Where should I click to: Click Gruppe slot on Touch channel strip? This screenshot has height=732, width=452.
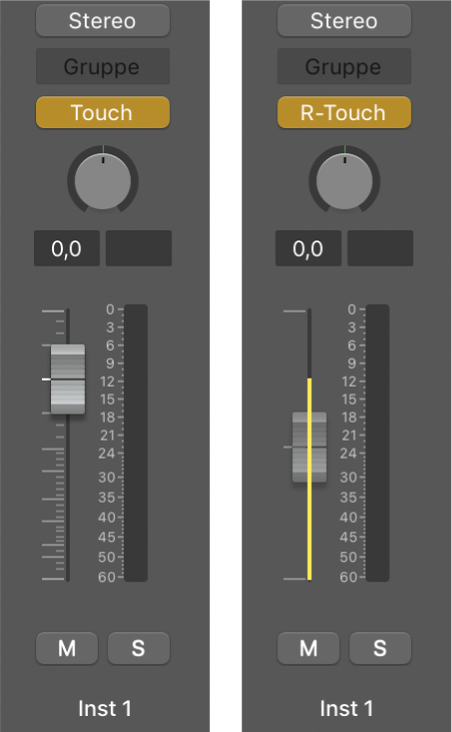tap(103, 66)
